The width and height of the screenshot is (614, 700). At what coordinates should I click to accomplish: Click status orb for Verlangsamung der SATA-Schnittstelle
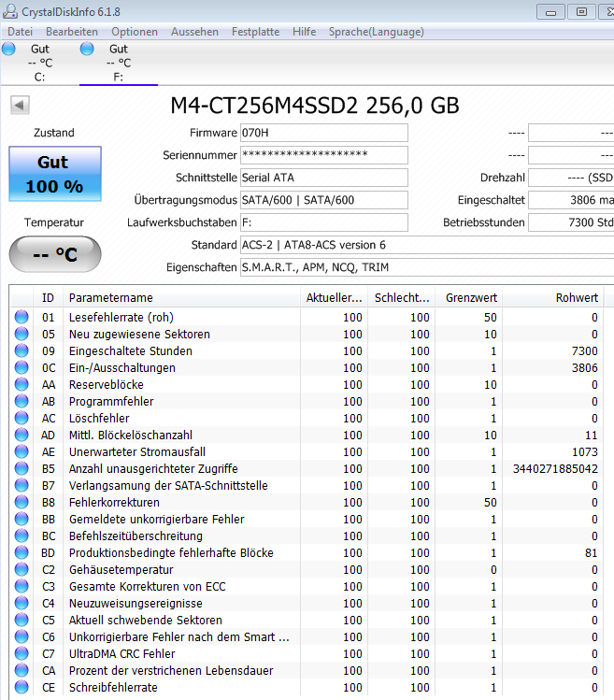[x=21, y=485]
